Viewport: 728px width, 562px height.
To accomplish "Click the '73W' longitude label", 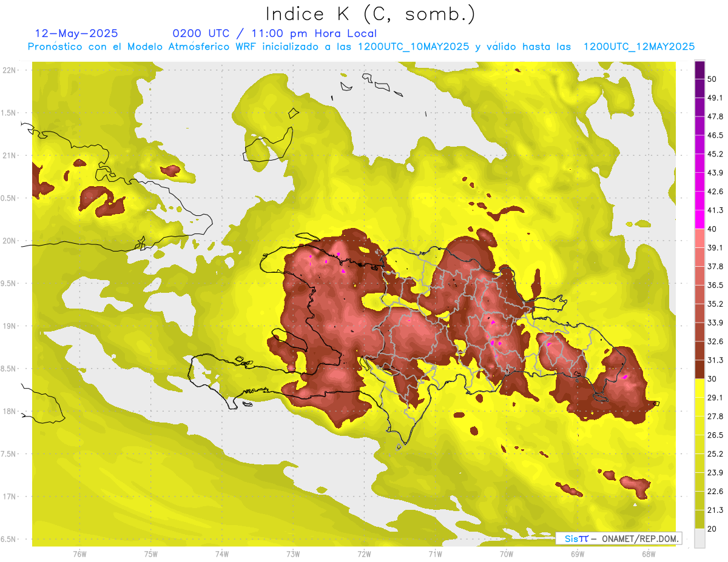I will (x=293, y=554).
